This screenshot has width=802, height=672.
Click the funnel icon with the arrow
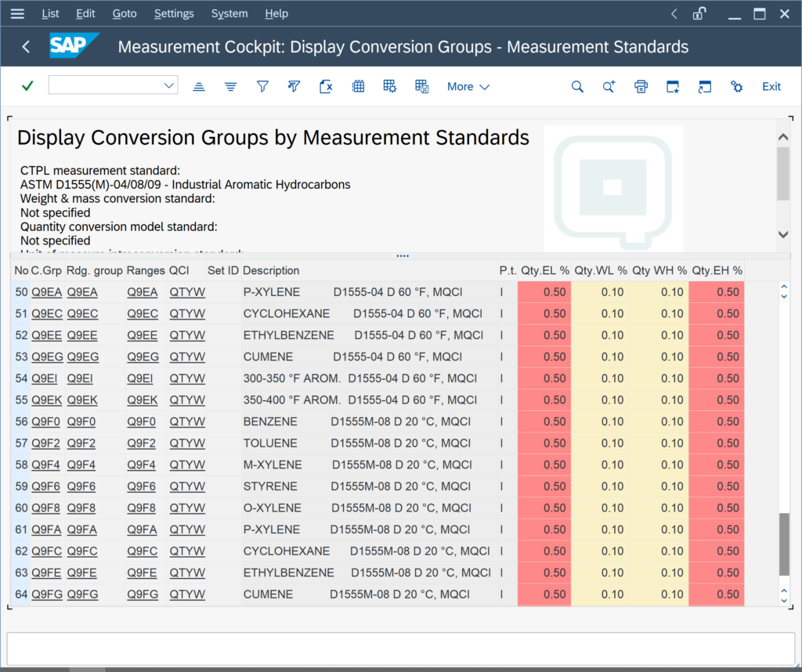point(294,86)
